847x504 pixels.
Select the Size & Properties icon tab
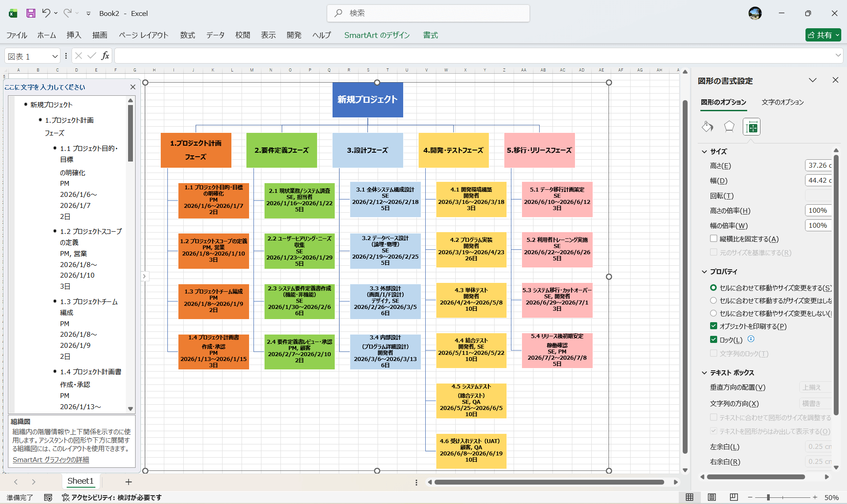pos(752,128)
